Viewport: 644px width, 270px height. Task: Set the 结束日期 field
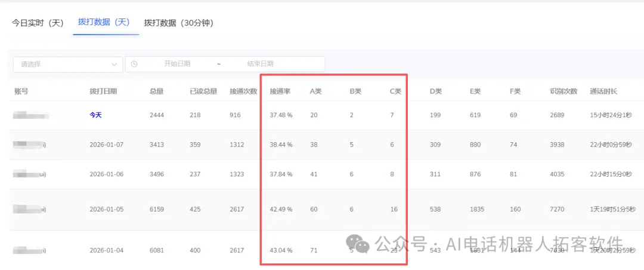[260, 64]
